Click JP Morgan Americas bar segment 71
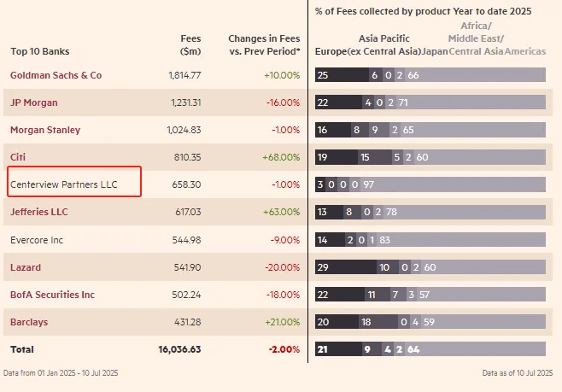Screen dimensions: 562x392 (x=471, y=102)
